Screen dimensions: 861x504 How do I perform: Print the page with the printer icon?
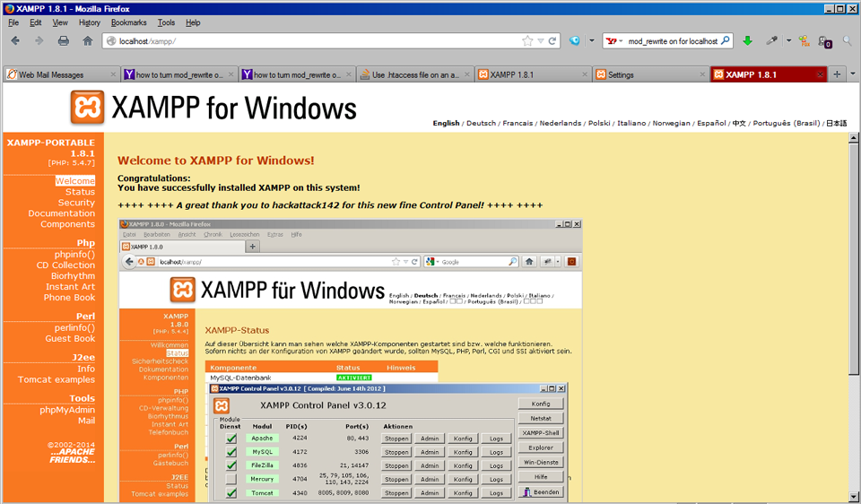64,40
